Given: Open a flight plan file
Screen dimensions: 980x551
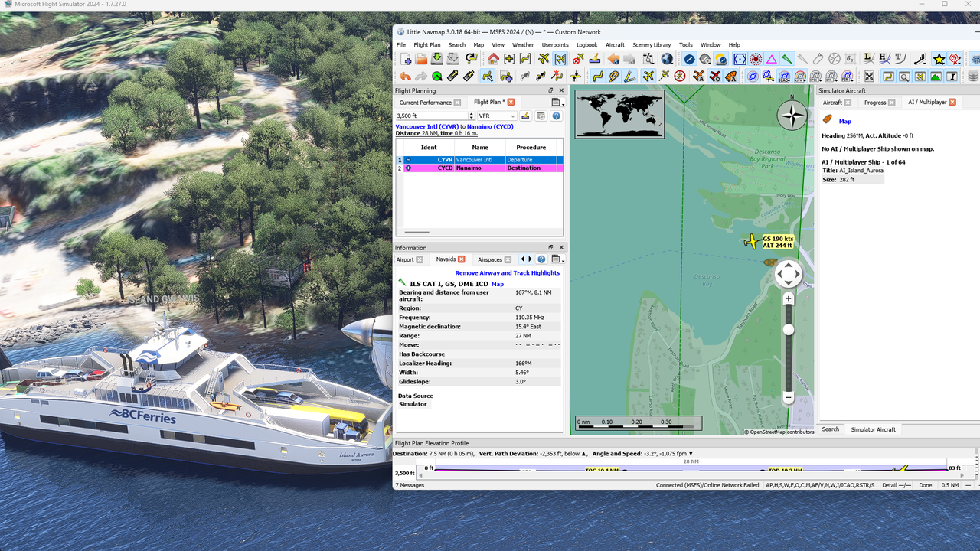Looking at the screenshot, I should pyautogui.click(x=421, y=59).
